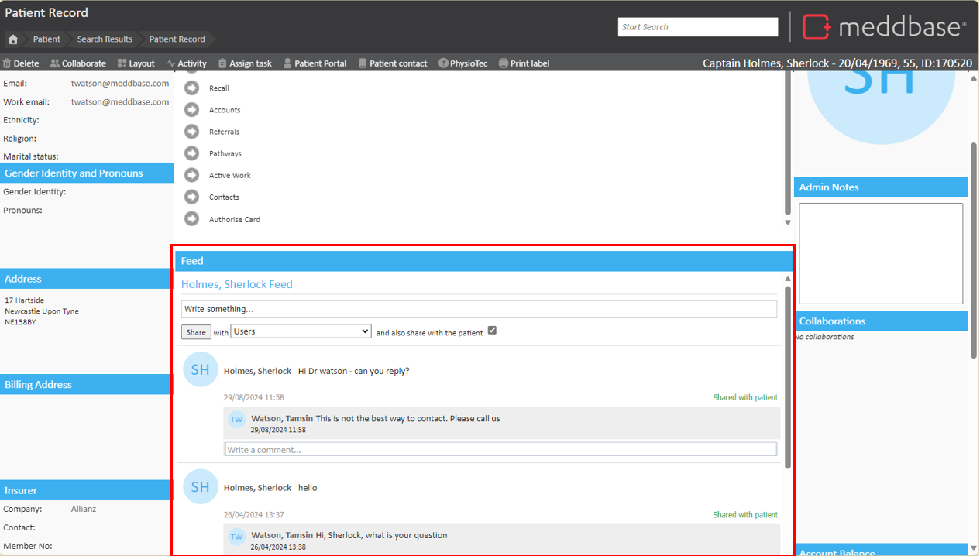Click the Write something feed text box
Viewport: 980px width, 556px height.
479,309
